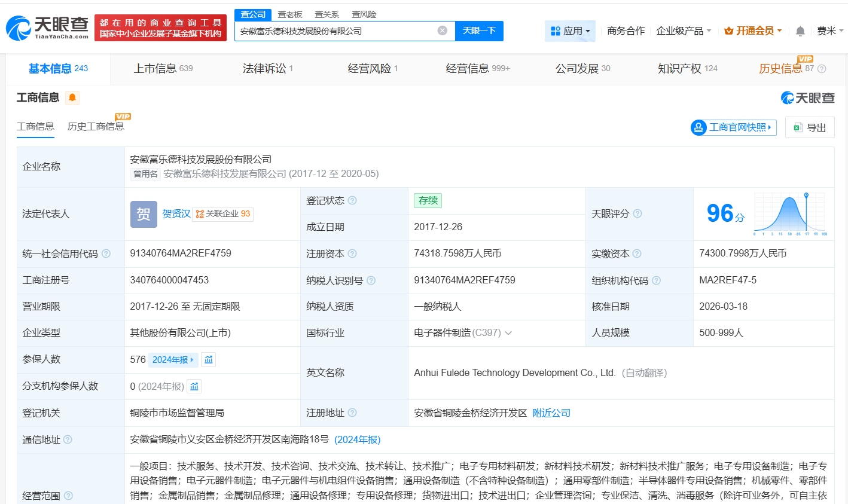Click help icon beside 天眼评分

(637, 213)
